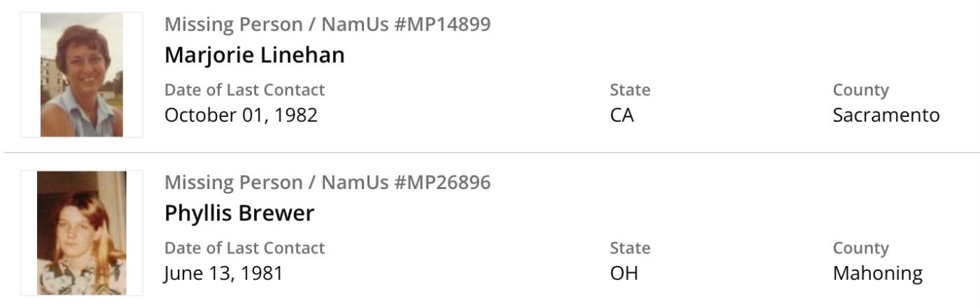980x308 pixels.
Task: Click the State label above OH
Action: (630, 248)
